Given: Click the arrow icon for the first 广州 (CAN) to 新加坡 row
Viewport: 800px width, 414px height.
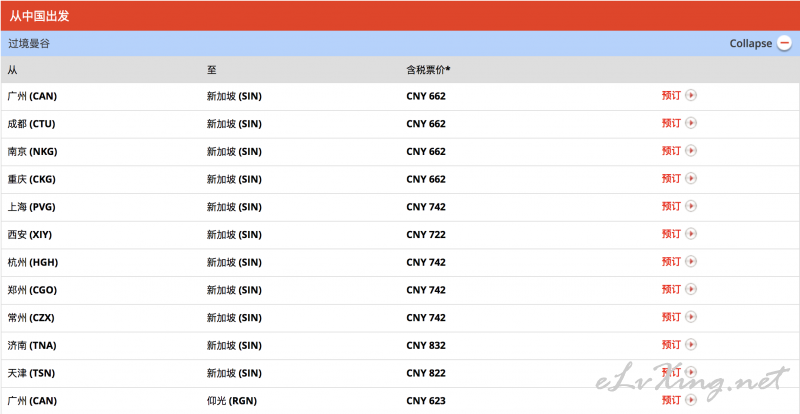Looking at the screenshot, I should (x=690, y=95).
